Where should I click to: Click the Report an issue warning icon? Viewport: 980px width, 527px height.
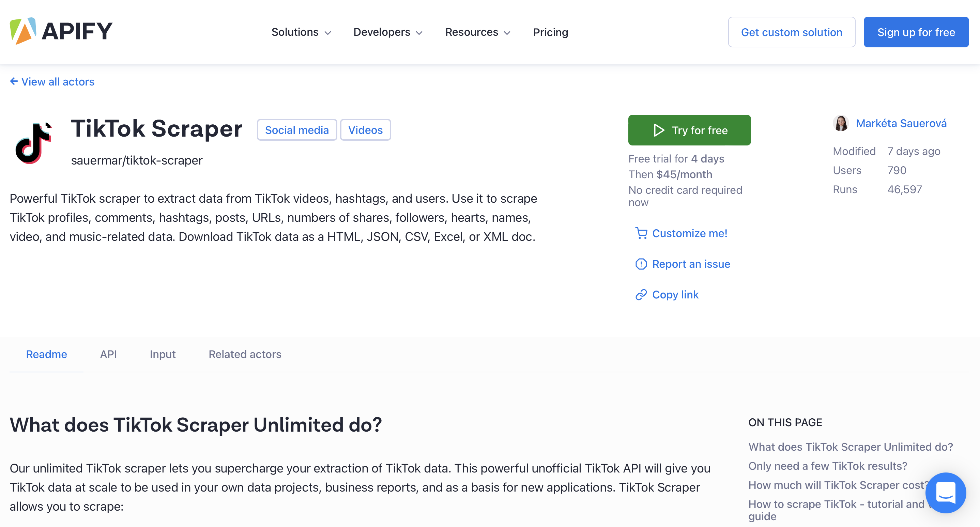641,264
